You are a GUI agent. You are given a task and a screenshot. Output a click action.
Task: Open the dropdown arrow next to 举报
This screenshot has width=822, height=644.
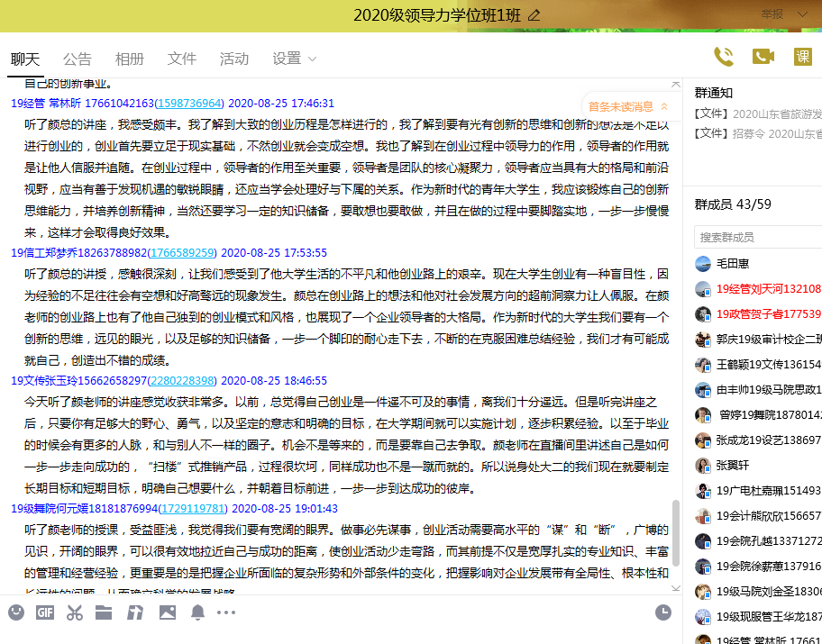click(x=801, y=14)
